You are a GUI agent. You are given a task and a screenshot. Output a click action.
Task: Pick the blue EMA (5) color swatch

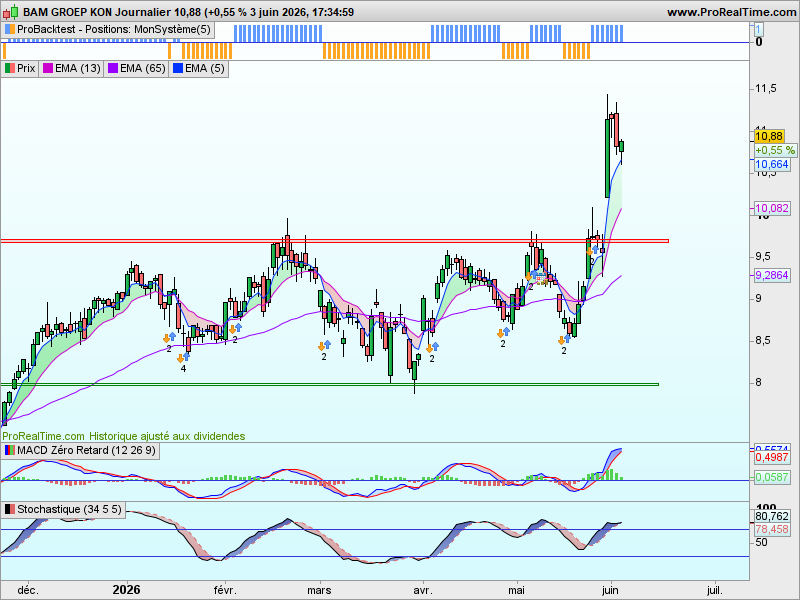tap(178, 68)
